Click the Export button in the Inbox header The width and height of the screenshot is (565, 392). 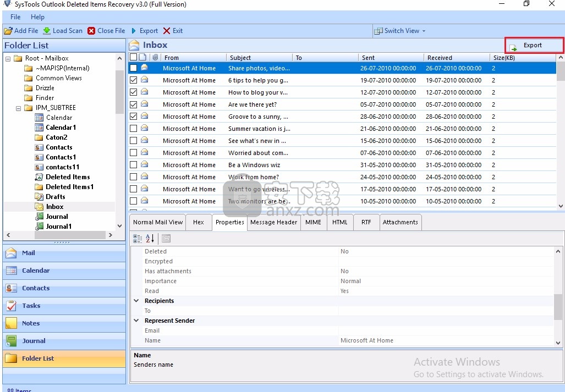[x=534, y=45]
